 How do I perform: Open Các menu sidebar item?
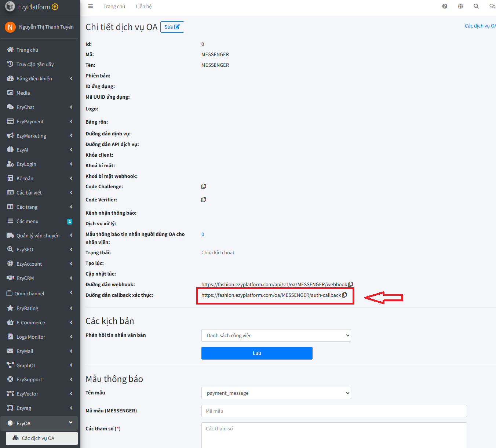tap(39, 221)
